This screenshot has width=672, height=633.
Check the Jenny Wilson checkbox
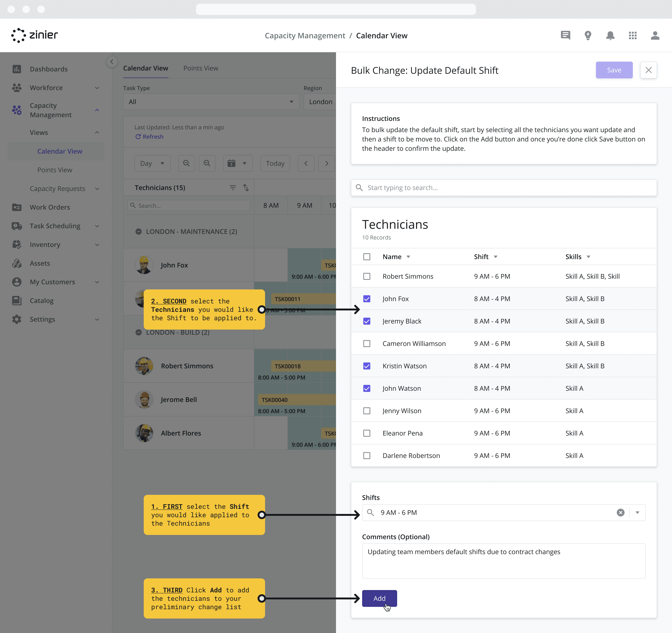367,411
